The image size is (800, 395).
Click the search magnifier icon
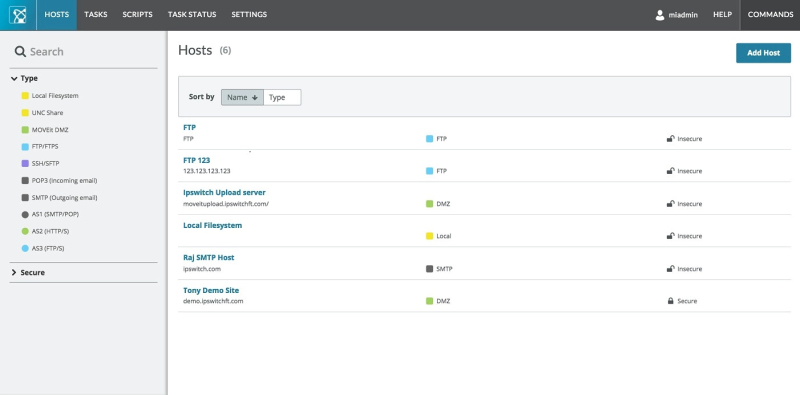pyautogui.click(x=20, y=52)
